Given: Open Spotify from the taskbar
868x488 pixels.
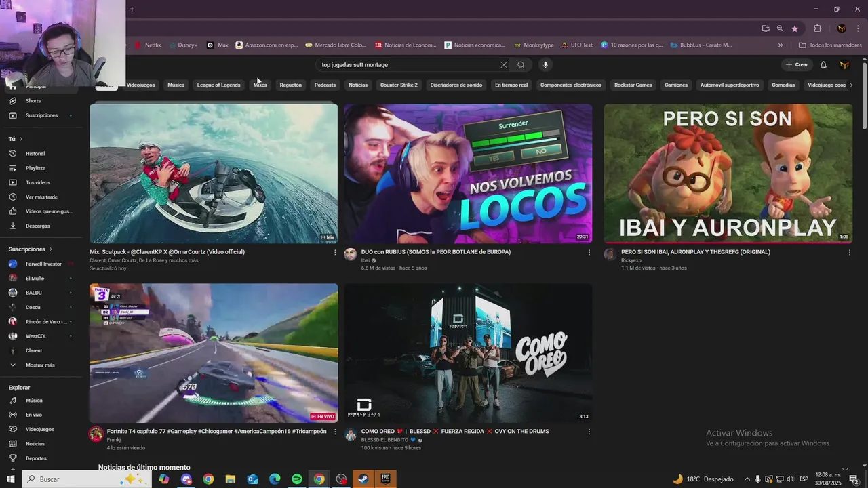Looking at the screenshot, I should pyautogui.click(x=297, y=479).
